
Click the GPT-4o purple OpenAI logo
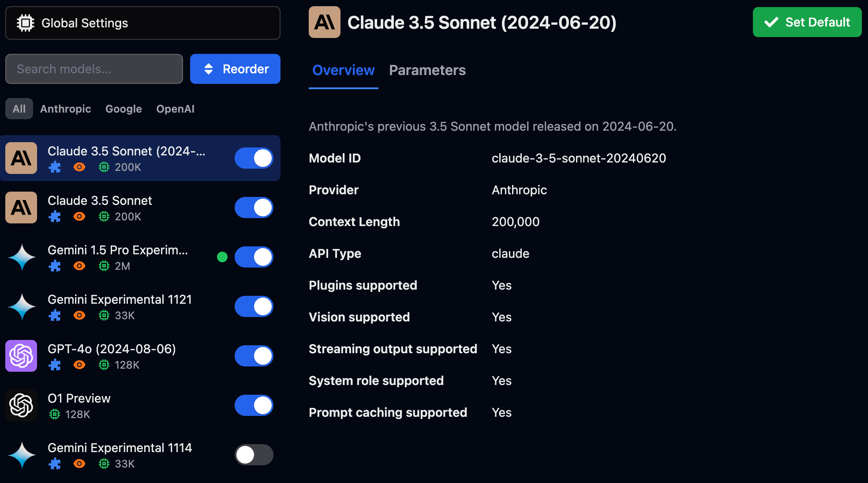tap(21, 356)
